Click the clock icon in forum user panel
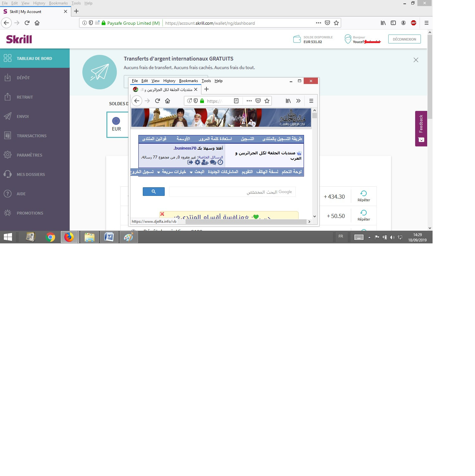Image resolution: width=475 pixels, height=476 pixels. (x=220, y=162)
